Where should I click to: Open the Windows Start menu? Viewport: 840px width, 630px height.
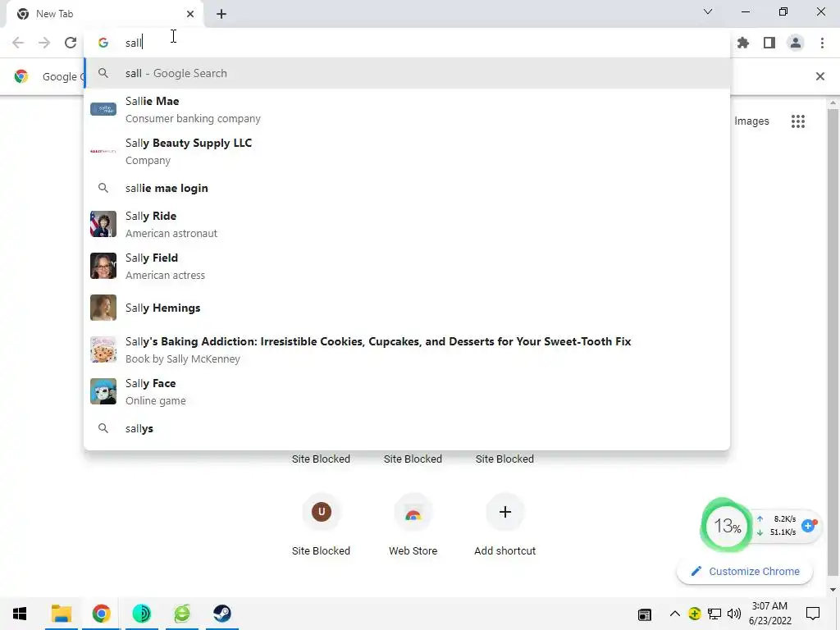coord(20,614)
